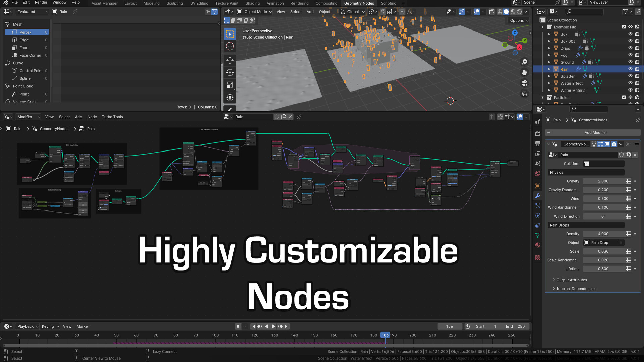
Task: Open the Add menu in the node editor
Action: 78,117
